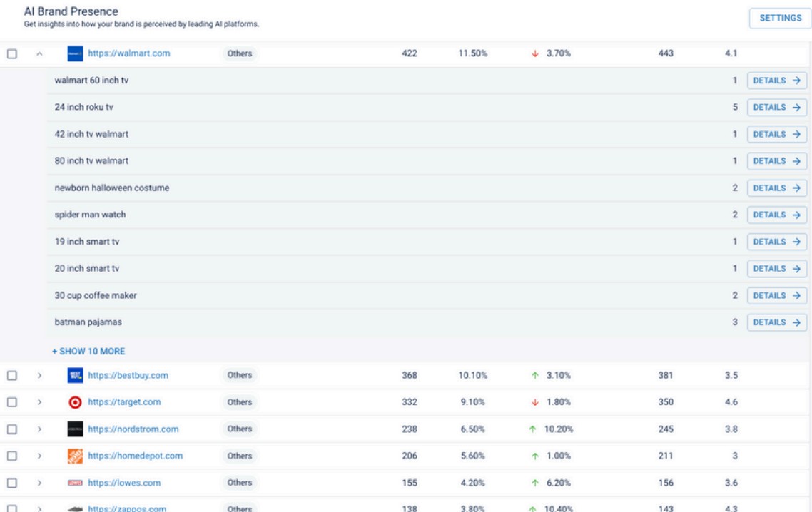Image resolution: width=812 pixels, height=512 pixels.
Task: Follow the https://target.com link
Action: pos(124,402)
